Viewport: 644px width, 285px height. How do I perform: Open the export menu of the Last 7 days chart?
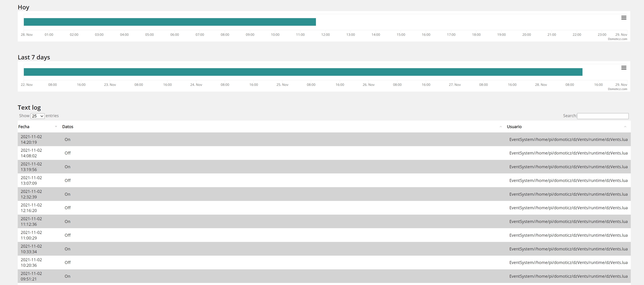click(624, 68)
